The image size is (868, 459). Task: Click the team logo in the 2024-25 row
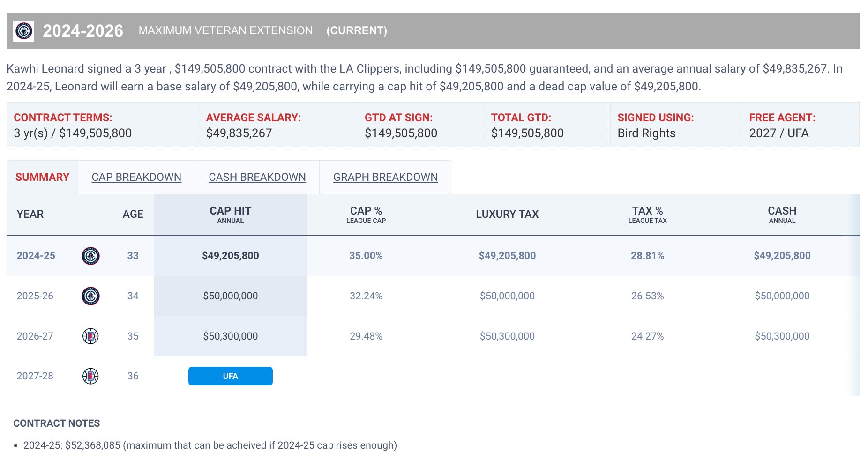[x=90, y=256]
